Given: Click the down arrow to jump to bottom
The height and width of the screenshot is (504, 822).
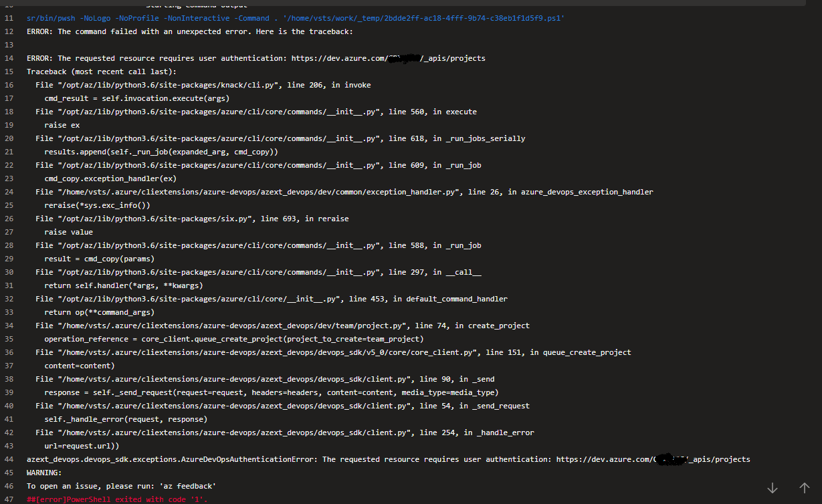Looking at the screenshot, I should pyautogui.click(x=772, y=488).
